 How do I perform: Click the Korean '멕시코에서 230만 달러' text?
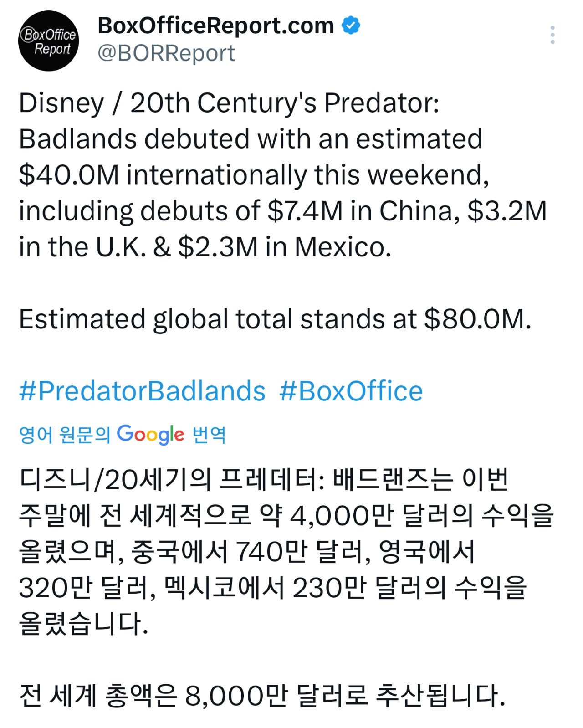point(265,587)
